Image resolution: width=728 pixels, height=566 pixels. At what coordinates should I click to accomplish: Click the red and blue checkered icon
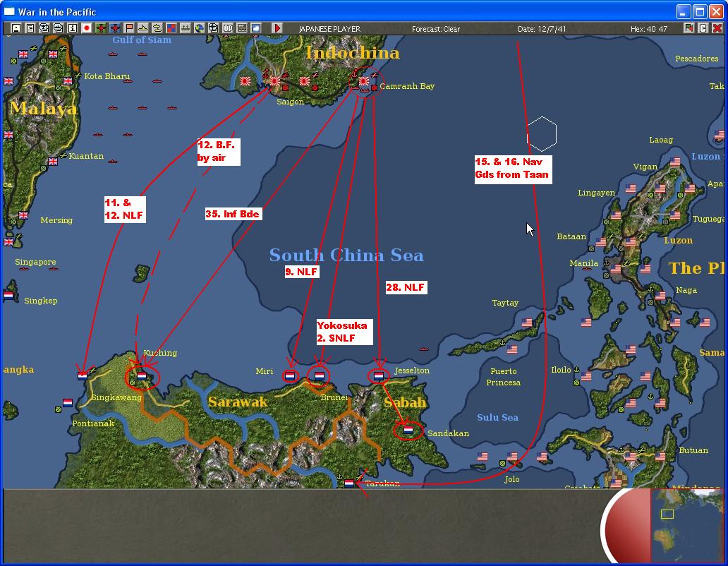click(x=171, y=28)
